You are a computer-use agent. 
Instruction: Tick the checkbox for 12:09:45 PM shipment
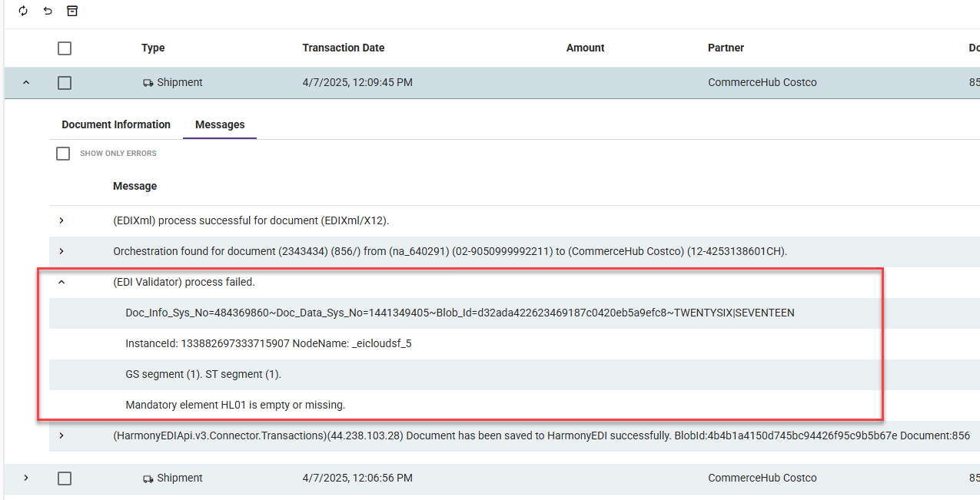click(65, 83)
